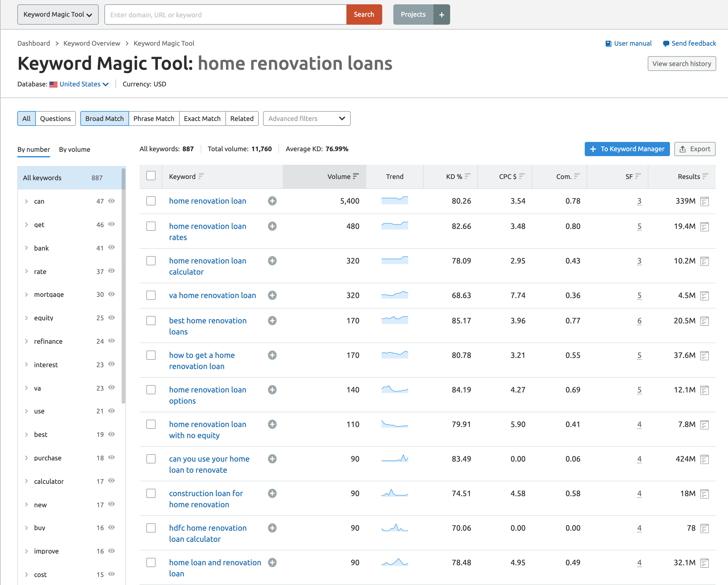Image resolution: width=728 pixels, height=585 pixels.
Task: Click the User manual book icon
Action: [x=609, y=44]
